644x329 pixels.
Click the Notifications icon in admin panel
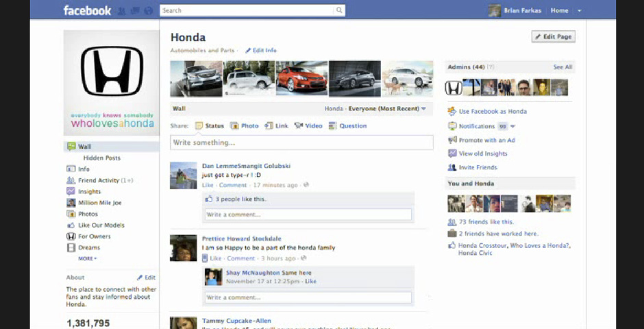pos(452,126)
